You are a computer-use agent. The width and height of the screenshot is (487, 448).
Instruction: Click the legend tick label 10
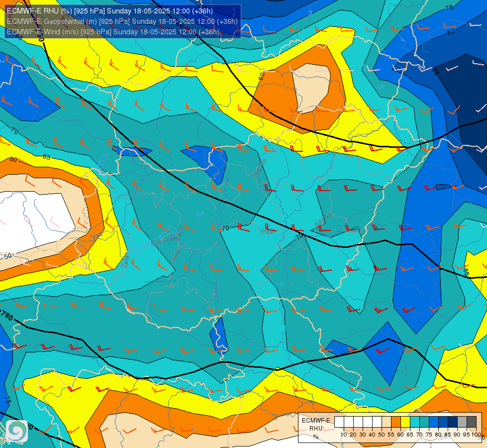click(x=344, y=435)
